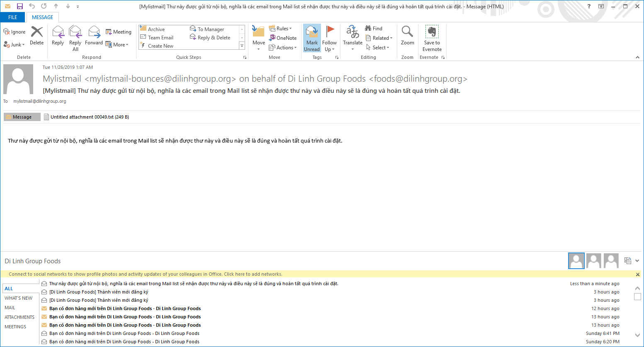This screenshot has height=347, width=644.
Task: Click the Save icon in title bar
Action: click(19, 6)
